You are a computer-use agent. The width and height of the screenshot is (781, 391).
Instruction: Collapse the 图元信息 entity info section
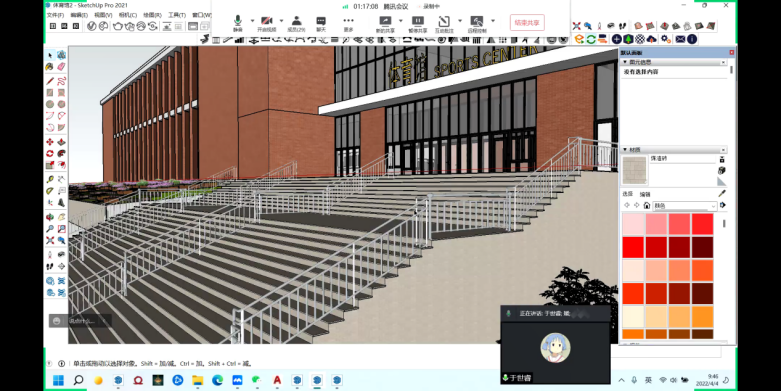tap(625, 62)
